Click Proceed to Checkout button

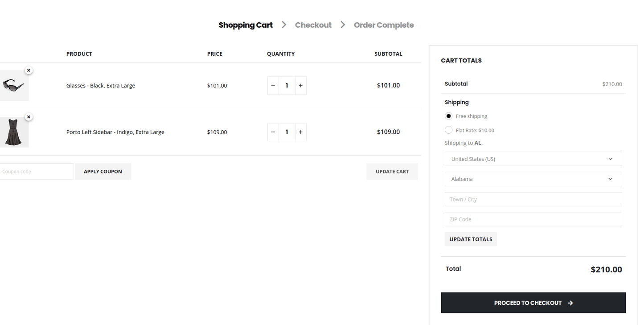point(533,303)
